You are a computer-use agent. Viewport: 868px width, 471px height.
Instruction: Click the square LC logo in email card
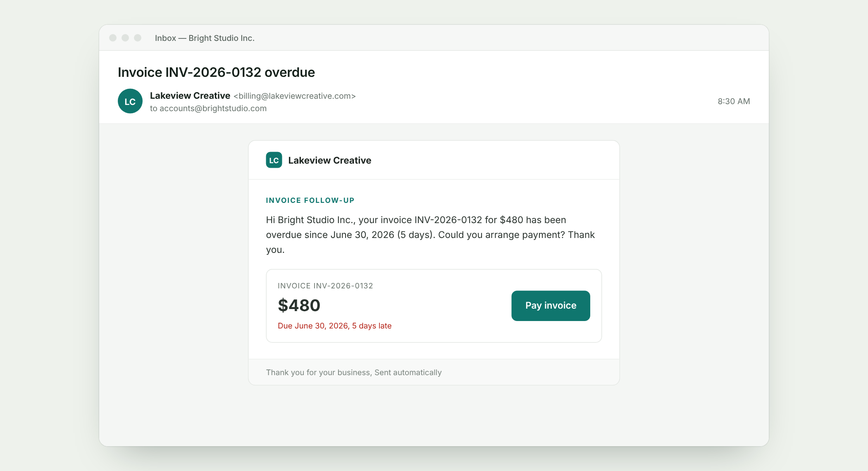pyautogui.click(x=274, y=160)
